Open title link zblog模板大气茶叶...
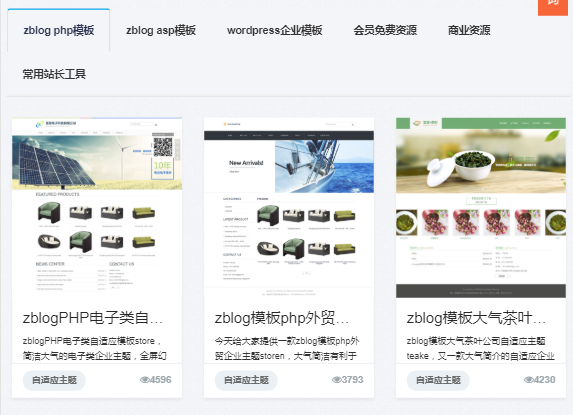 click(476, 318)
